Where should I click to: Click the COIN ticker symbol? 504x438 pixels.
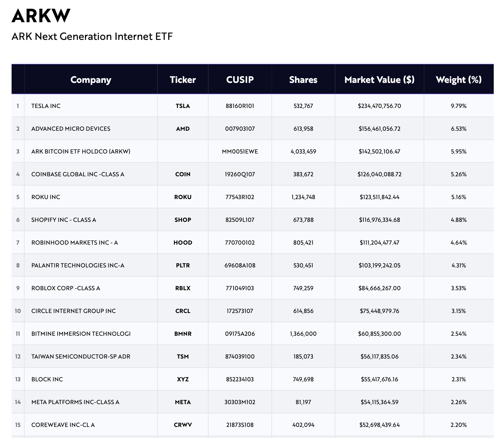(x=183, y=174)
